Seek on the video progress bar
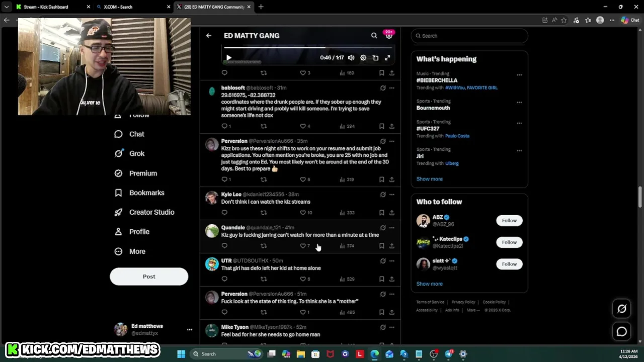The width and height of the screenshot is (644, 362). point(307,47)
